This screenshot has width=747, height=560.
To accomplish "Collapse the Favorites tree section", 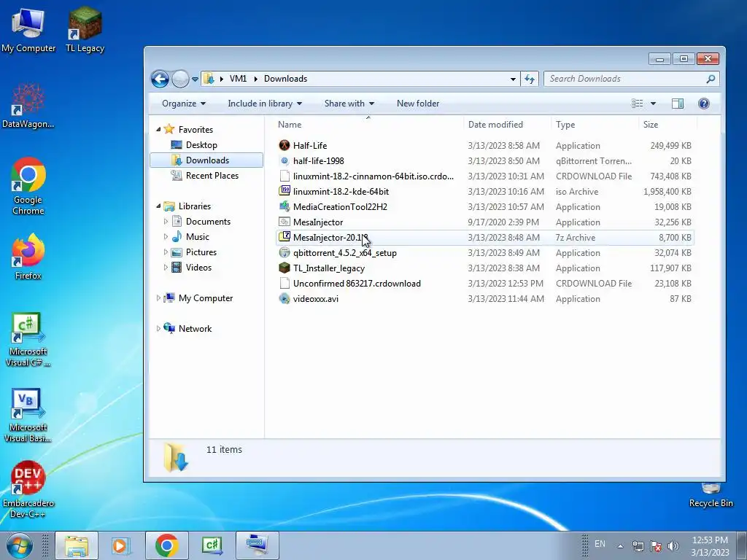I will (158, 130).
